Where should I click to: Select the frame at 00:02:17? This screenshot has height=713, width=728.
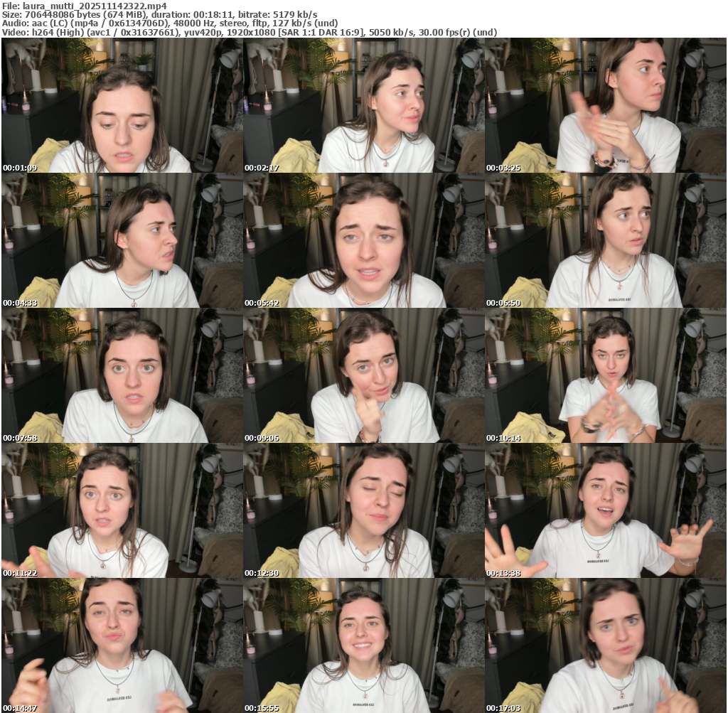pyautogui.click(x=363, y=106)
